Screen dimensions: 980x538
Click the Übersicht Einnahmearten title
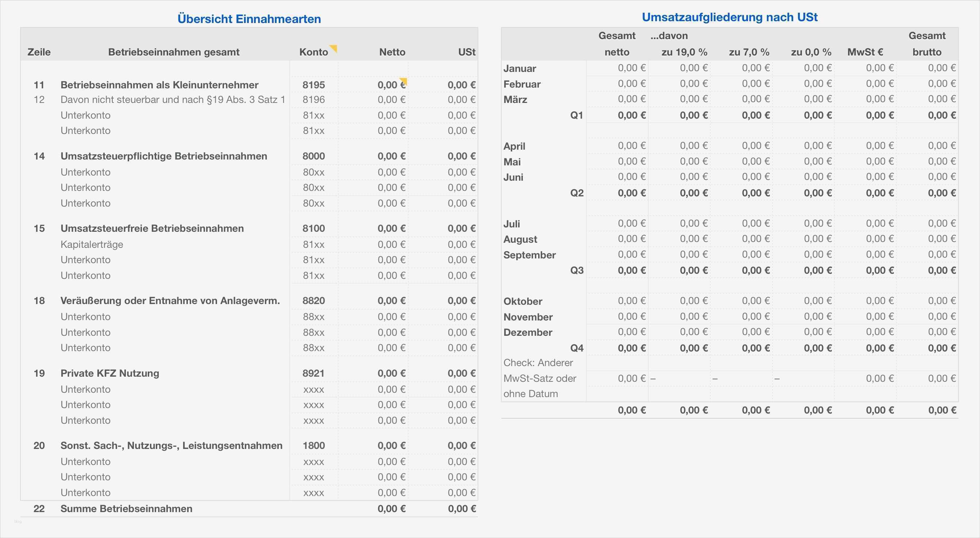[x=249, y=19]
